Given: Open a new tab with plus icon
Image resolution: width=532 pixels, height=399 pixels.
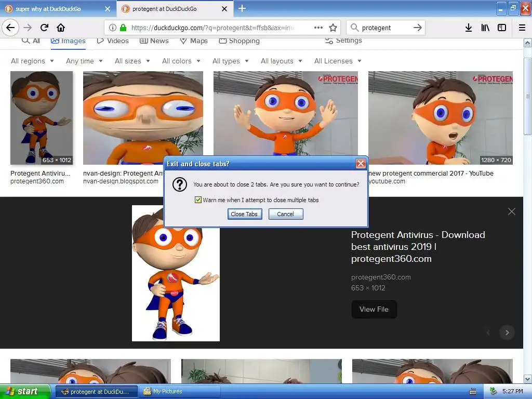Looking at the screenshot, I should coord(242,8).
